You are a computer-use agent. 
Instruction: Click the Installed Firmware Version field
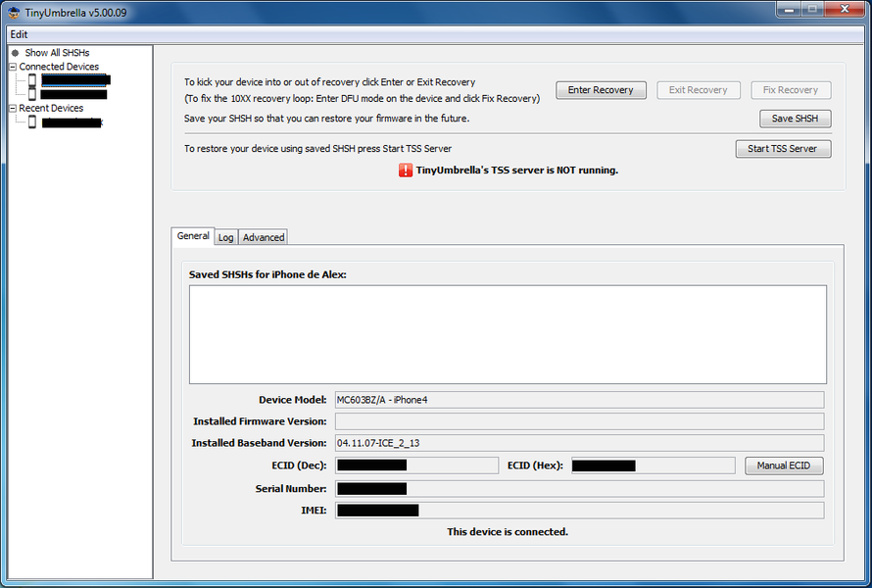tap(579, 421)
